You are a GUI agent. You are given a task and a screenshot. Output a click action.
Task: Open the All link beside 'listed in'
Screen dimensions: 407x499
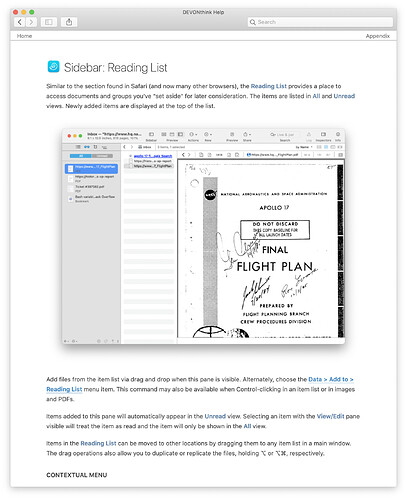316,96
